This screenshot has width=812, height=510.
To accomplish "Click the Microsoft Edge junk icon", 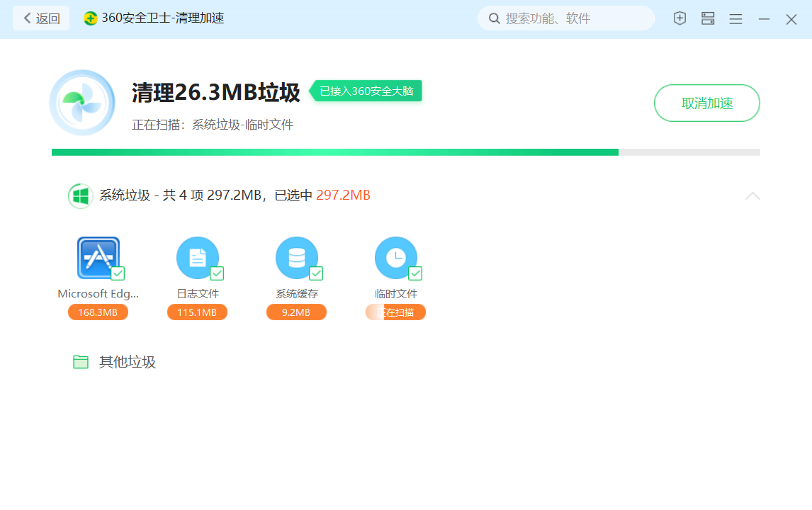I will (x=98, y=258).
